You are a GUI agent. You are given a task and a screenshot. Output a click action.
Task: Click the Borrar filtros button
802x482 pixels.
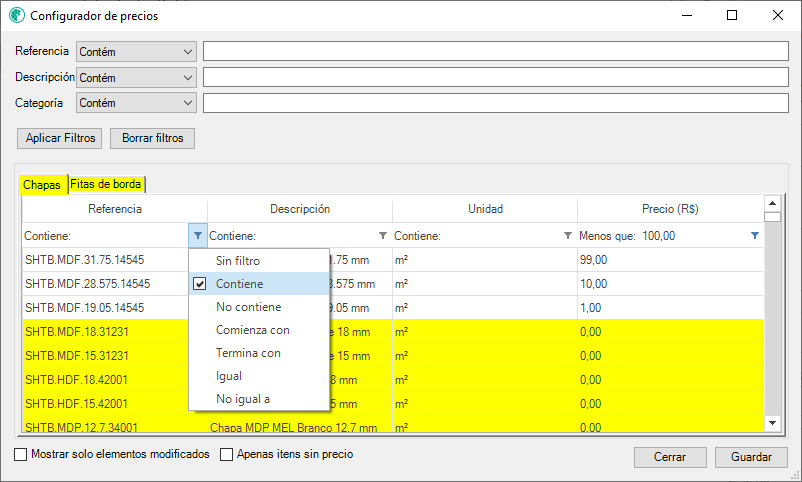152,138
